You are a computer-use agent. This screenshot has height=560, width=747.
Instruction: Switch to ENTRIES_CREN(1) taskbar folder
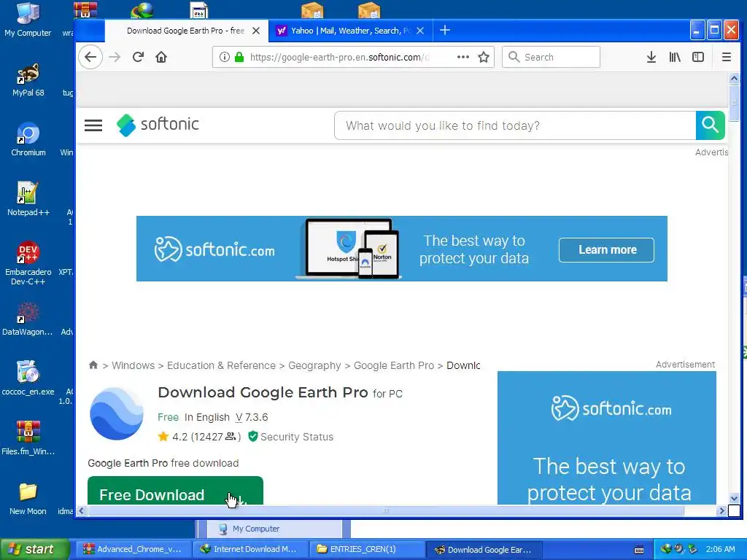pyautogui.click(x=366, y=549)
